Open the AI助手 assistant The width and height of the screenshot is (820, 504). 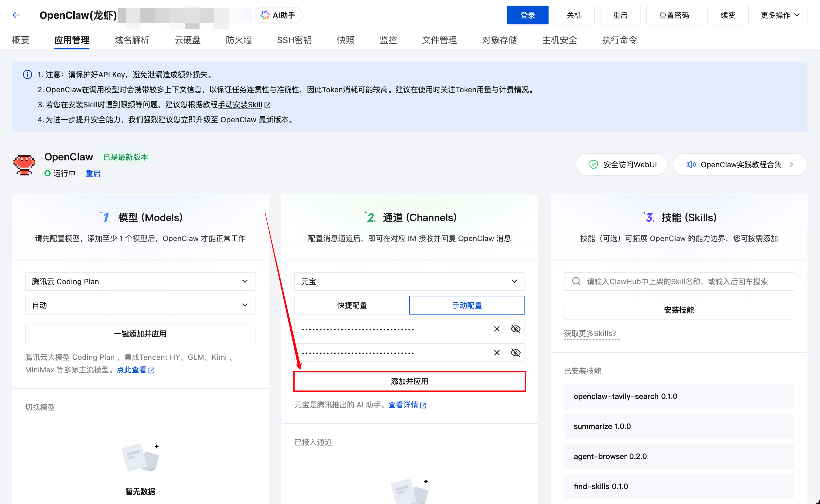pyautogui.click(x=278, y=15)
